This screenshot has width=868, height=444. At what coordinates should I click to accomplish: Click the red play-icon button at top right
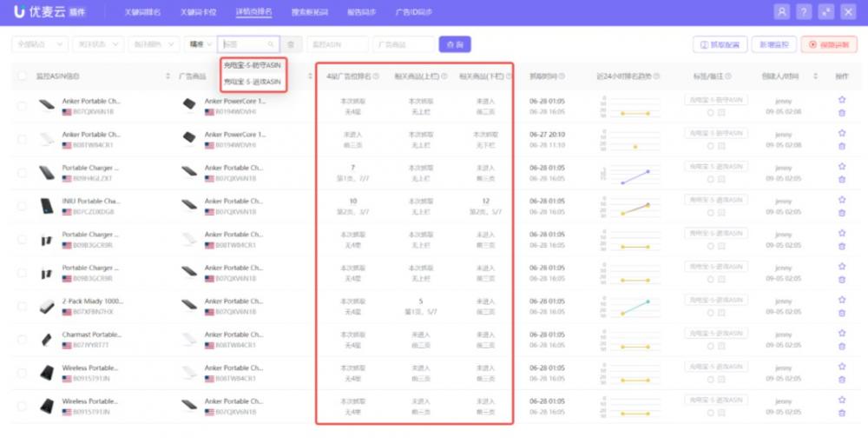pyautogui.click(x=829, y=44)
